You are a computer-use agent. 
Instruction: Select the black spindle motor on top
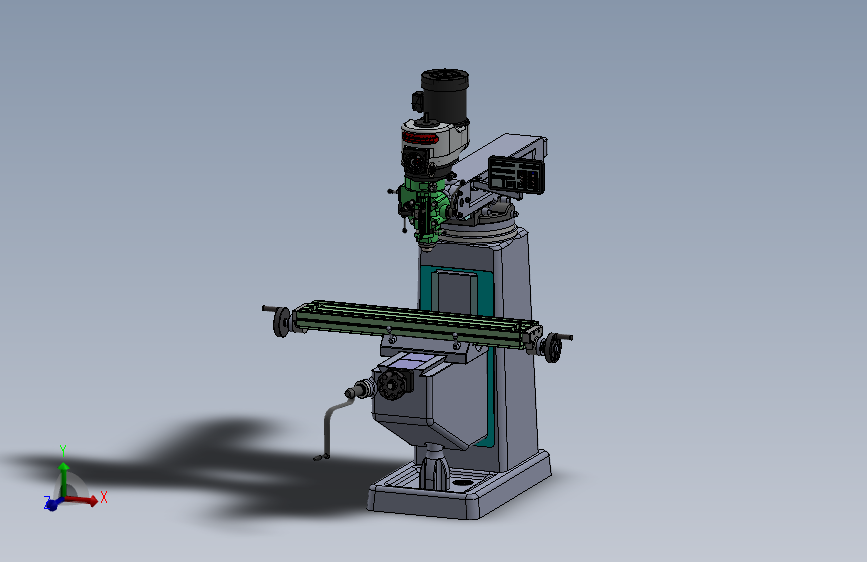click(445, 95)
